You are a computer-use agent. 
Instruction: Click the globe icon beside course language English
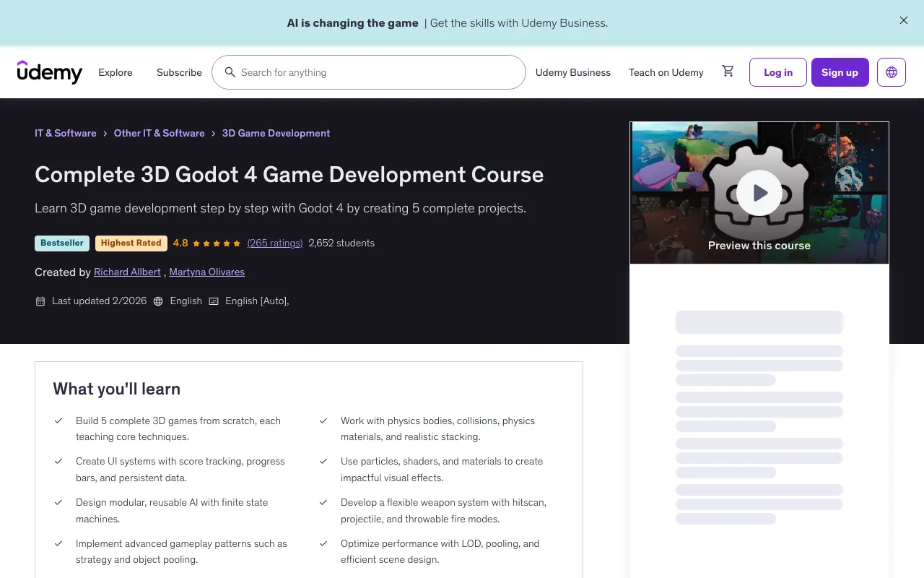point(158,301)
